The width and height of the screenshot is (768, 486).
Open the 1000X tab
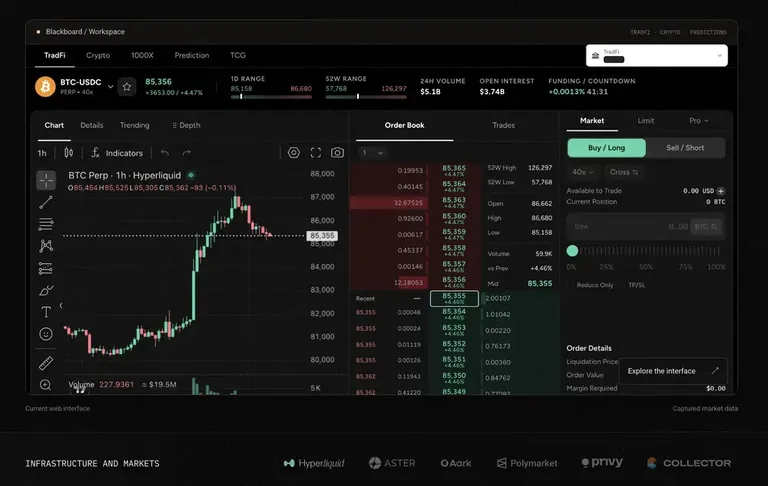point(142,55)
